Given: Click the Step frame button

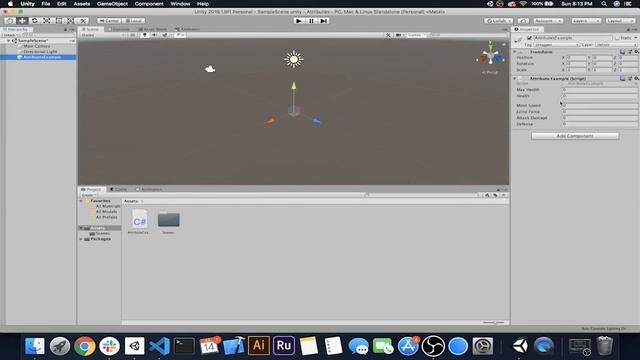Looking at the screenshot, I should [324, 21].
